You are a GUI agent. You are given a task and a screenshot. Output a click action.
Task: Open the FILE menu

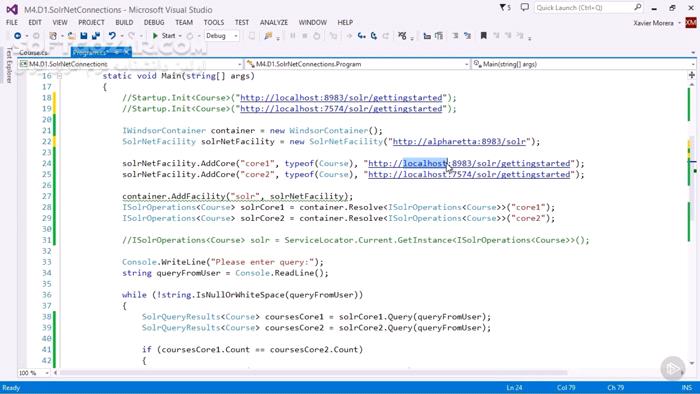[x=12, y=22]
